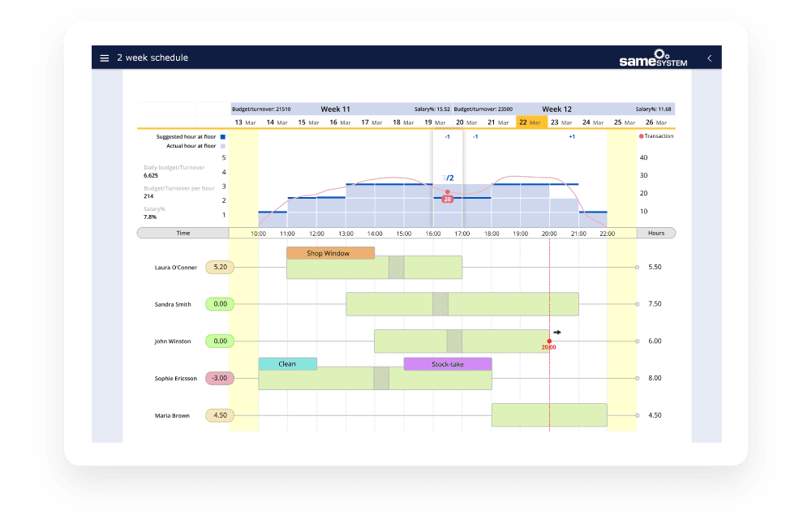Toggle Sophie Ericsson's -3.00 hours badge
Image resolution: width=812 pixels, height=528 pixels.
(219, 377)
